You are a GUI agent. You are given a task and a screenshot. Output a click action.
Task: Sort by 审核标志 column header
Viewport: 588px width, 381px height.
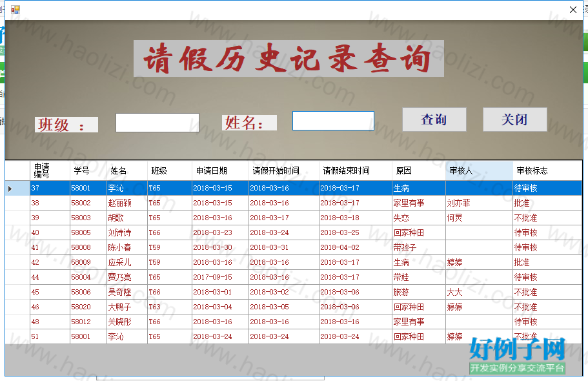coord(547,170)
